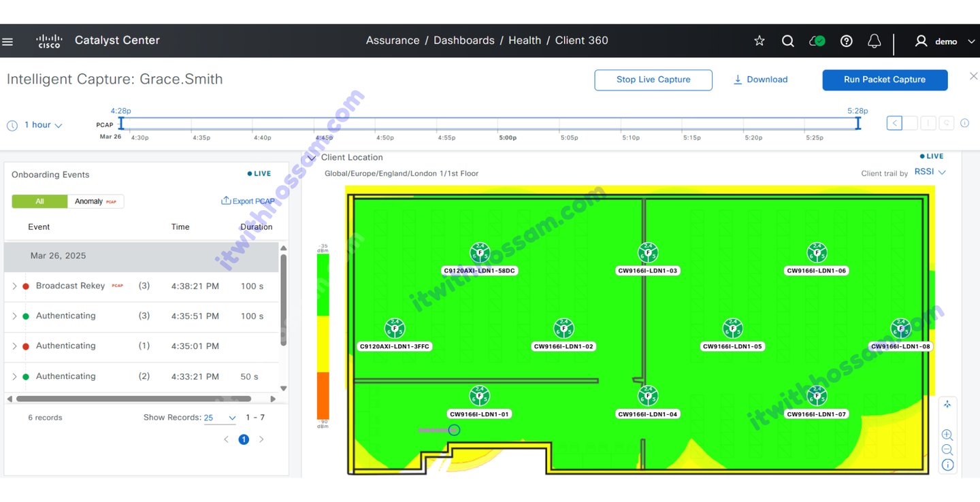Viewport: 980px width, 502px height.
Task: Go to Health breadcrumb
Action: pos(525,41)
